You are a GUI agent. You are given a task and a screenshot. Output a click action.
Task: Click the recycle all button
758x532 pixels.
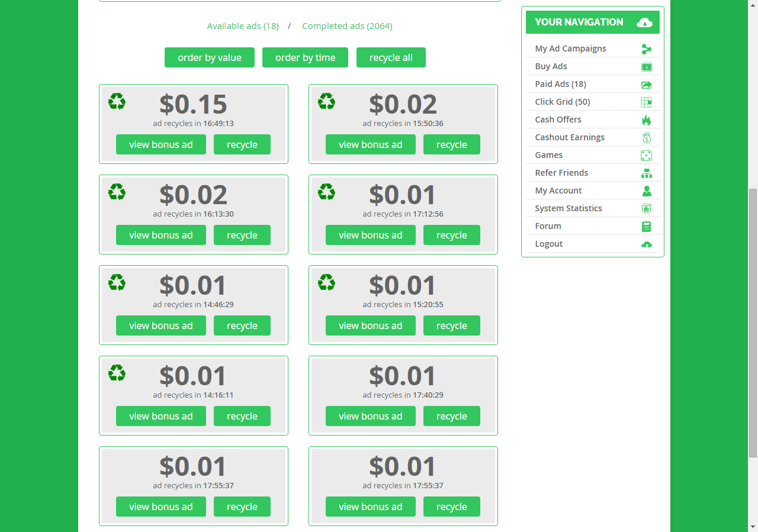pos(391,57)
